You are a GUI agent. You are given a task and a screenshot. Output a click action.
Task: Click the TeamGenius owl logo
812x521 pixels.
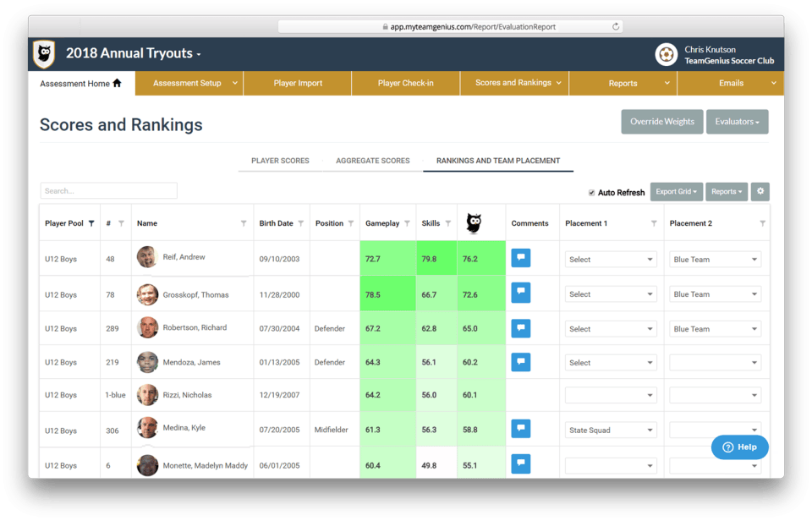[42, 52]
